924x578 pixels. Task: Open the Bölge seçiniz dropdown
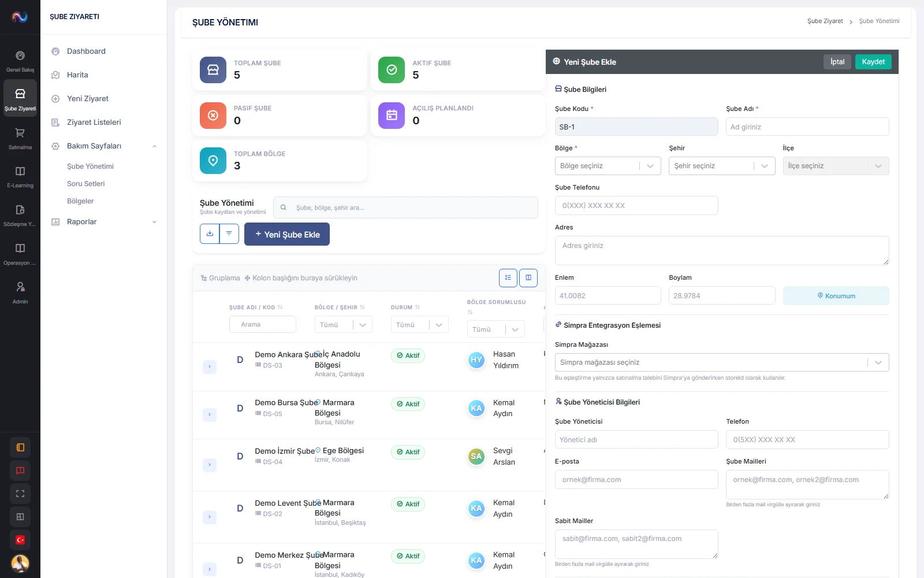[608, 166]
